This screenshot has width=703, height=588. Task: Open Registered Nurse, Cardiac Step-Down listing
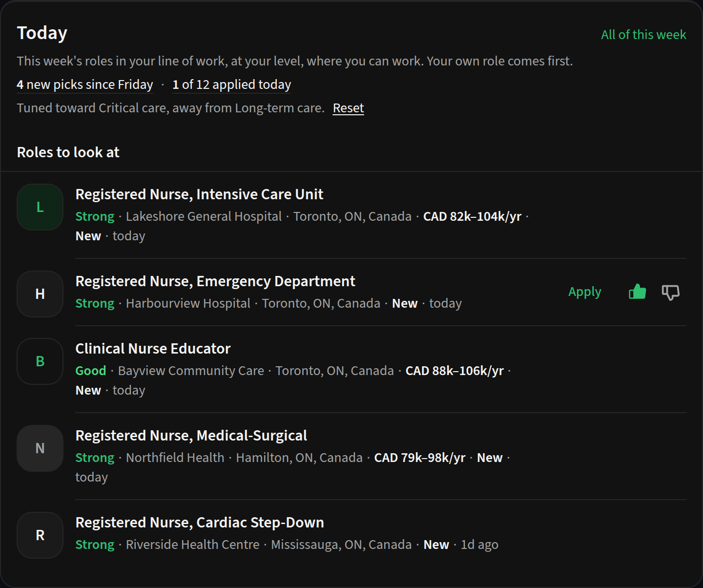200,523
